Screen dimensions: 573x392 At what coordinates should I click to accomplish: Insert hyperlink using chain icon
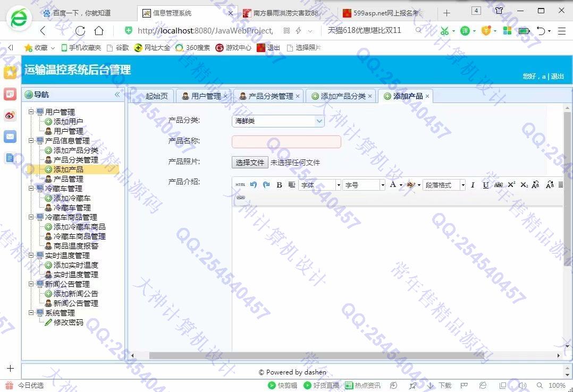coord(240,197)
